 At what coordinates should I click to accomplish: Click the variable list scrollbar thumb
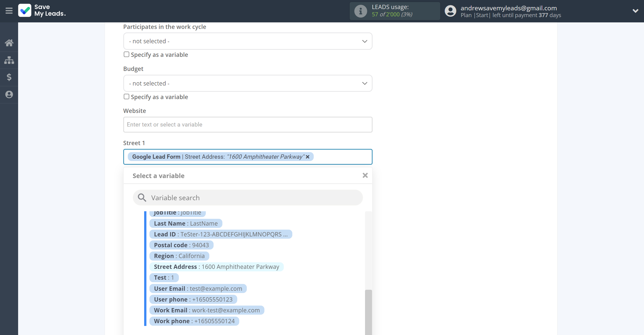point(368,312)
